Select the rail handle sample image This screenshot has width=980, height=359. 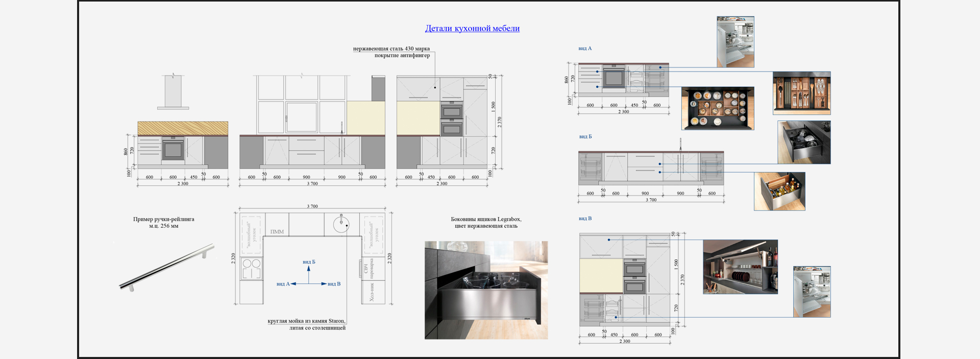(167, 267)
